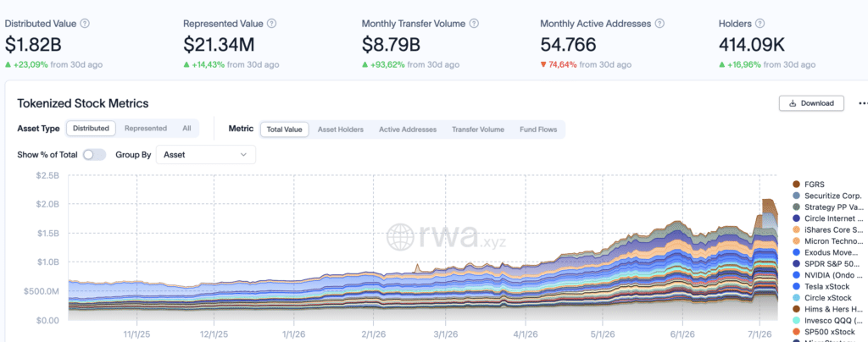Switch metric to Total Value
This screenshot has height=342, width=868.
pos(285,130)
